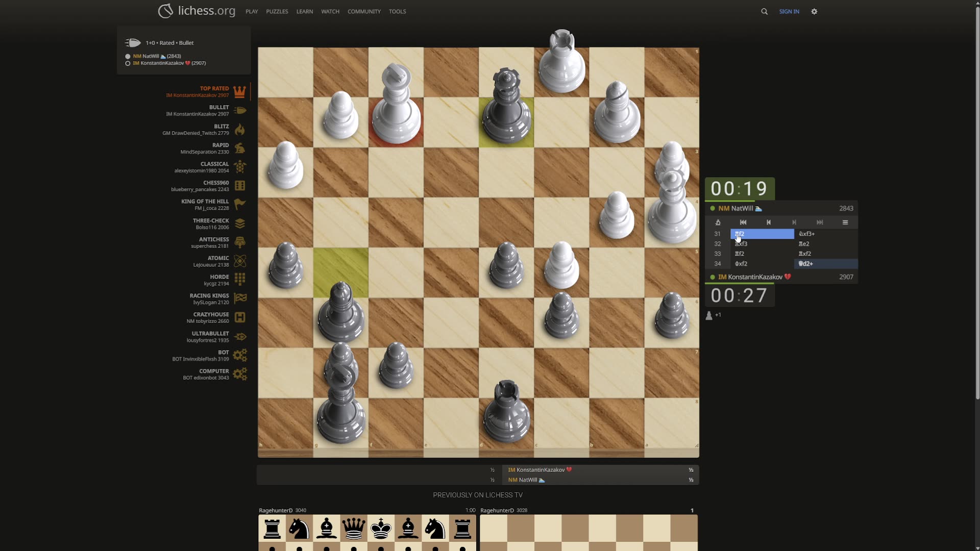This screenshot has width=980, height=551.
Task: Open the hamburger menu above move list
Action: tap(845, 222)
